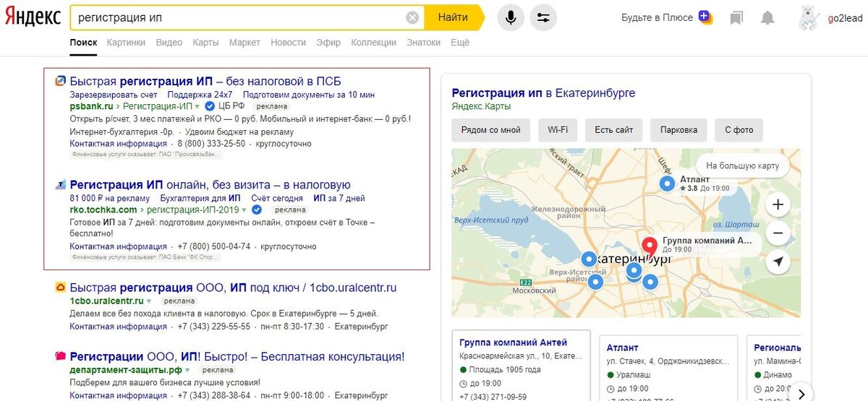Click Зарезервировать счет sitelink

click(x=114, y=95)
